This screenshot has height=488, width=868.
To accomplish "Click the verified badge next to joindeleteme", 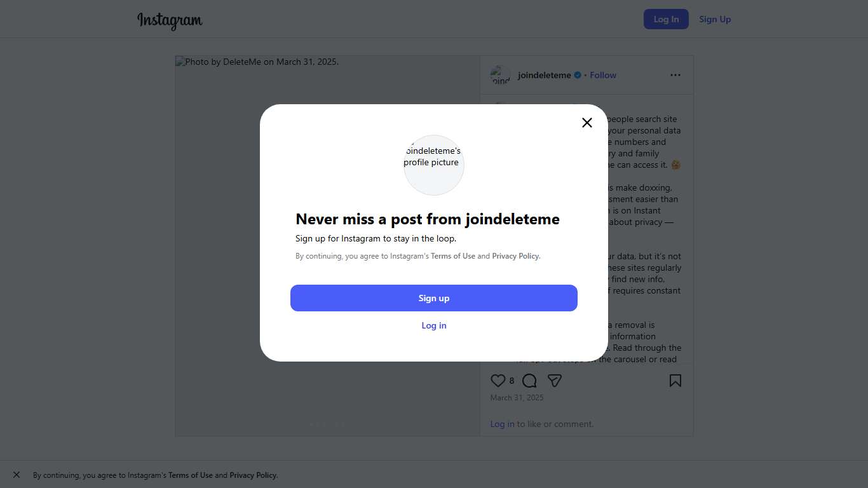I will coord(578,75).
